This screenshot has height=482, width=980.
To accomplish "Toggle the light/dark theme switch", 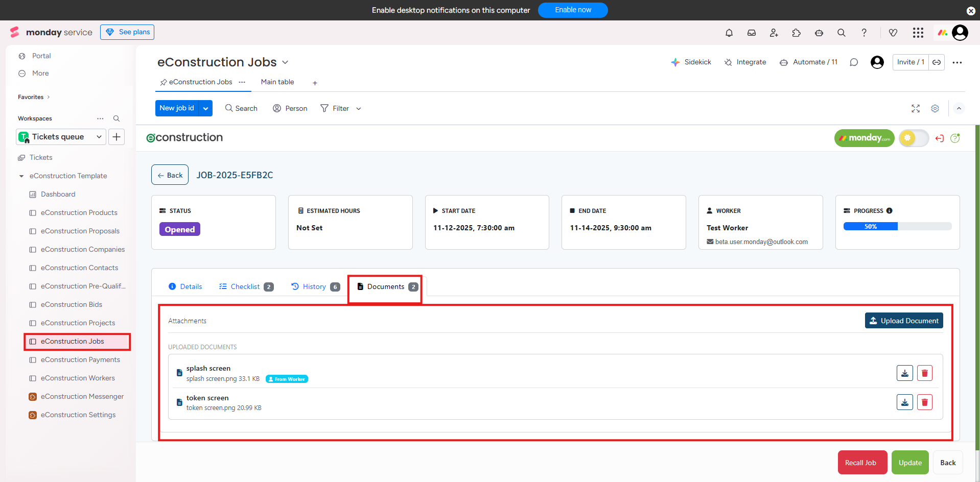I will 914,138.
